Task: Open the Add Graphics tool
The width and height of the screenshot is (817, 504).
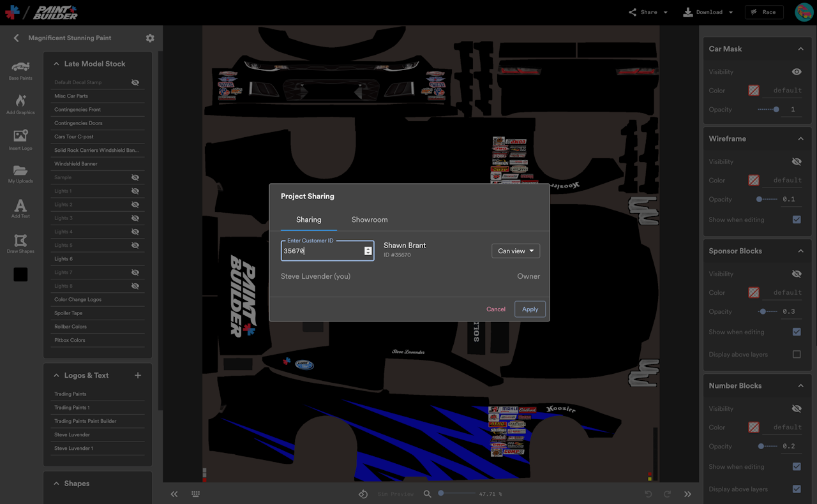Action: (20, 104)
